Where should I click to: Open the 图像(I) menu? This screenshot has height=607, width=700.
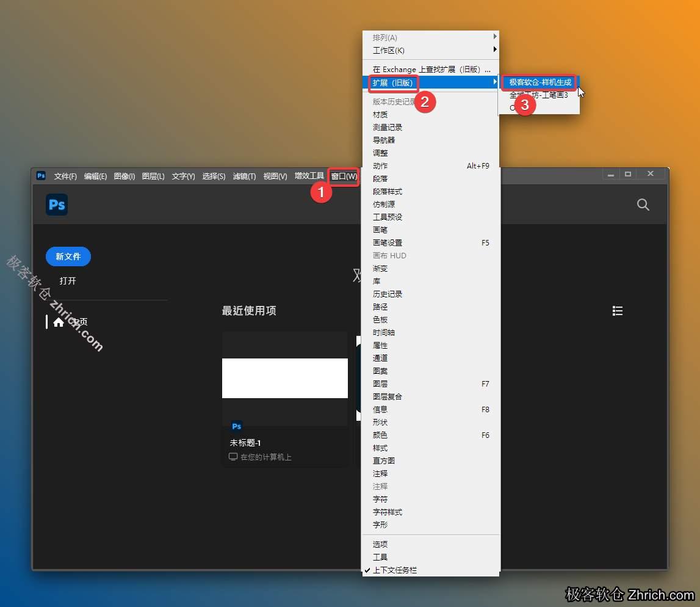124,176
